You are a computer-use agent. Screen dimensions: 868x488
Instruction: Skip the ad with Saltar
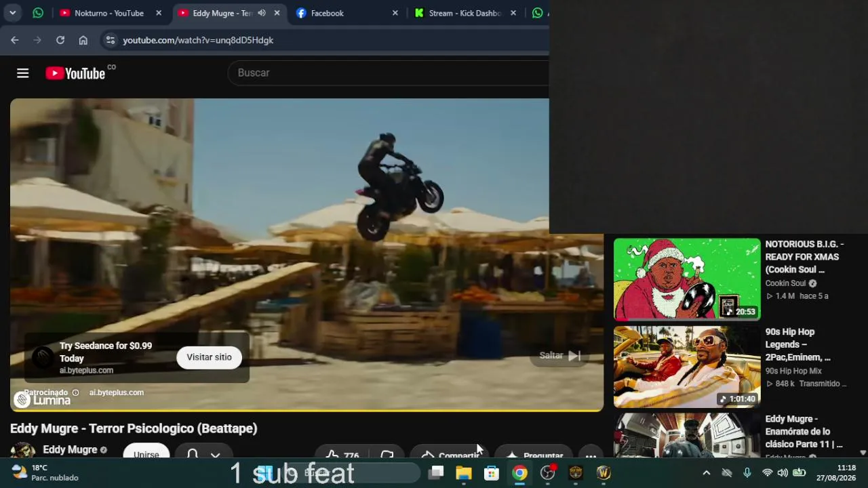click(559, 355)
